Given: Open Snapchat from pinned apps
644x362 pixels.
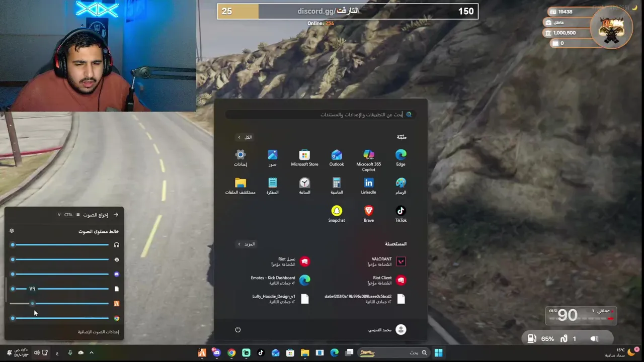Looking at the screenshot, I should 337,214.
